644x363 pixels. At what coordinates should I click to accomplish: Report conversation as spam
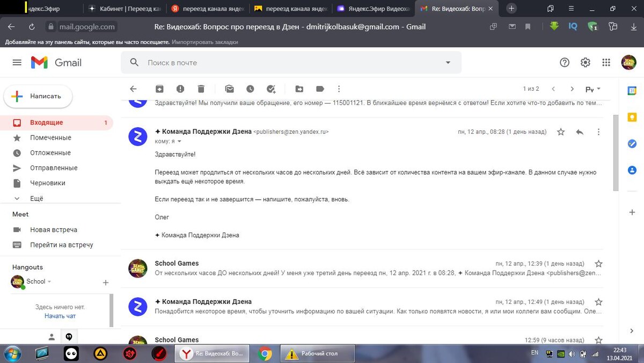[x=180, y=89]
